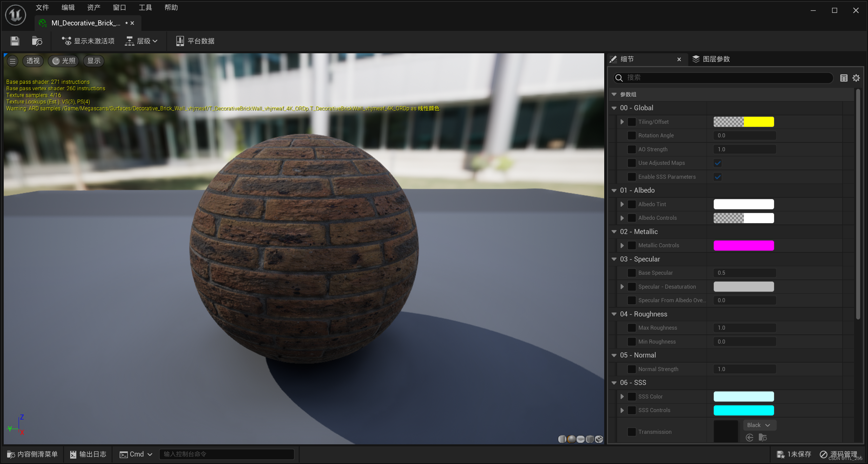Click the save asset icon in toolbar
Viewport: 868px width, 464px height.
tap(15, 41)
